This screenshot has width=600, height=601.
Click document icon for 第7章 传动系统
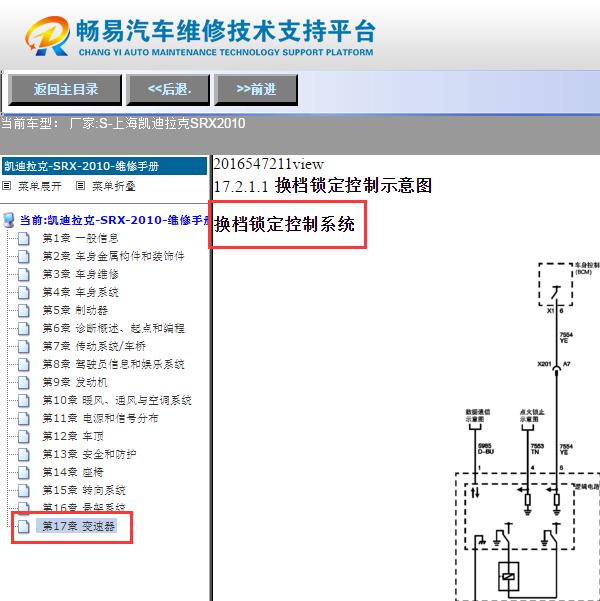24,346
